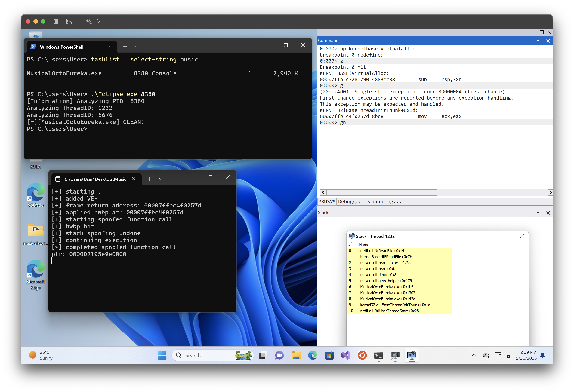Open the Windows Start menu
The image size is (574, 392).
pos(162,355)
